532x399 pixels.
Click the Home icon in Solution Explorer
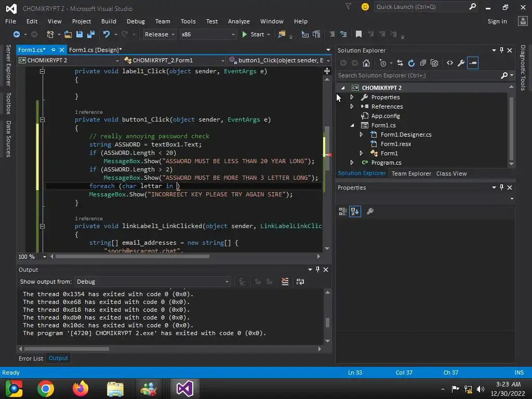(366, 63)
